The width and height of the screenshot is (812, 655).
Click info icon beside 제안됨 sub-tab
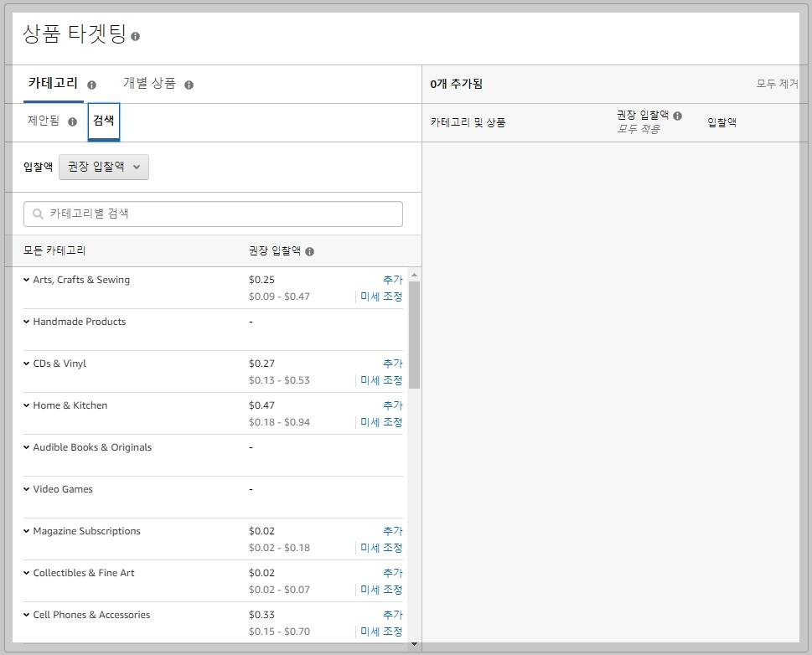pyautogui.click(x=73, y=121)
